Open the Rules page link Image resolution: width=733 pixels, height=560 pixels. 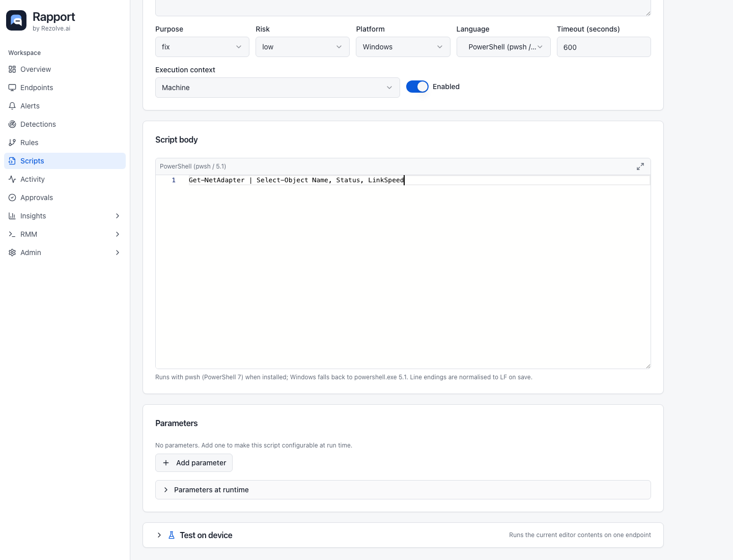coord(65,143)
